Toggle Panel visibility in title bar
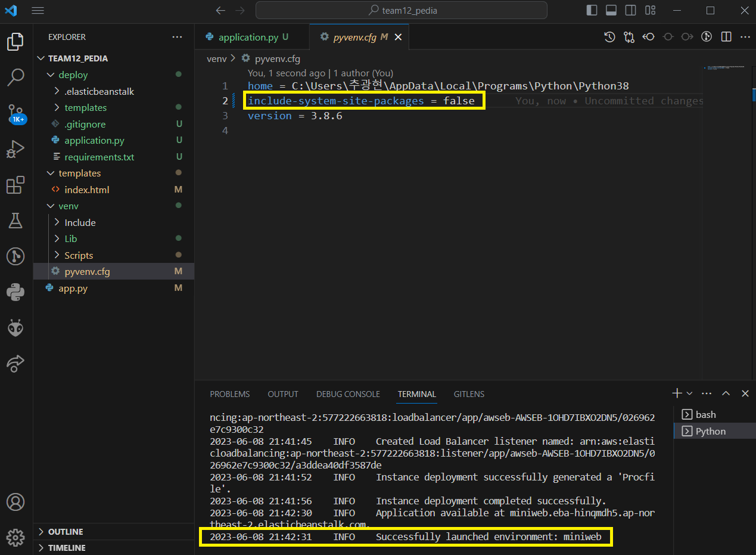Screen dimensions: 756x555 point(611,11)
